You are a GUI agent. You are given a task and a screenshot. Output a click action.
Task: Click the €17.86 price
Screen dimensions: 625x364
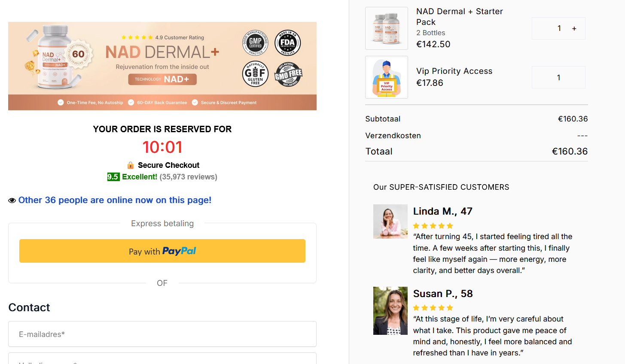430,83
